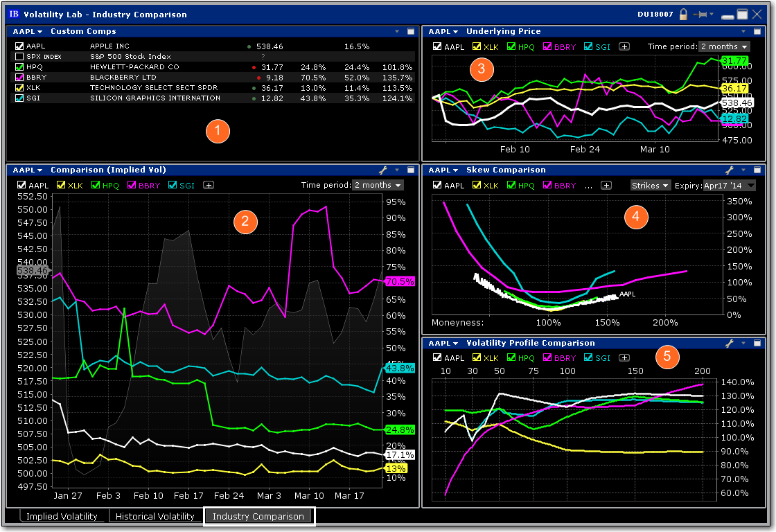Toggle XLK checkbox in Underlying Price chart
This screenshot has width=776, height=532.
point(476,46)
